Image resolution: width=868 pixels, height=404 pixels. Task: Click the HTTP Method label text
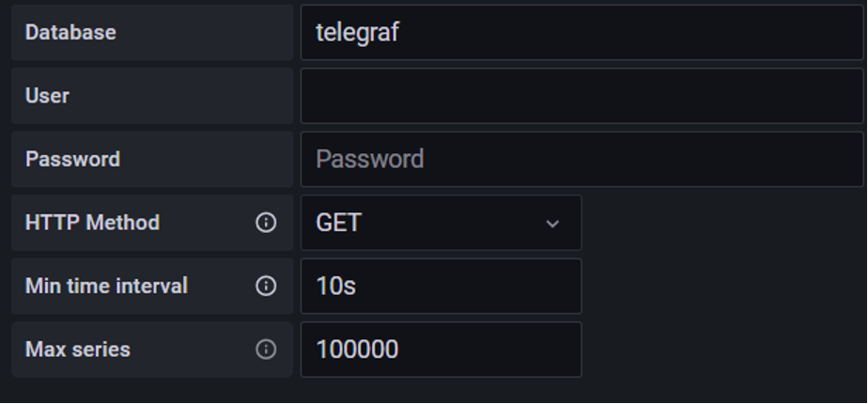(x=92, y=223)
